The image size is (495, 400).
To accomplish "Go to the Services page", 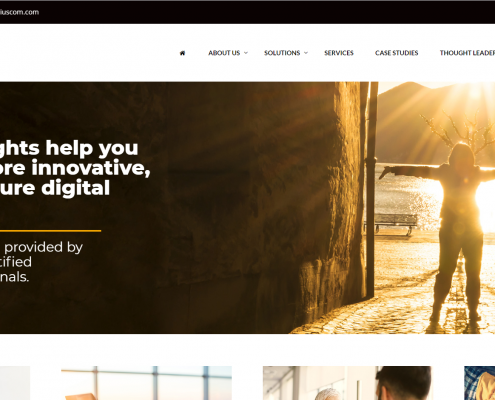I will (339, 53).
